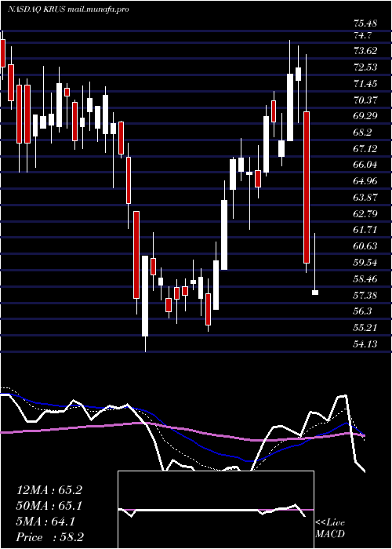Click the 72.53 price axis label
This screenshot has width=392, height=549.
pyautogui.click(x=365, y=67)
